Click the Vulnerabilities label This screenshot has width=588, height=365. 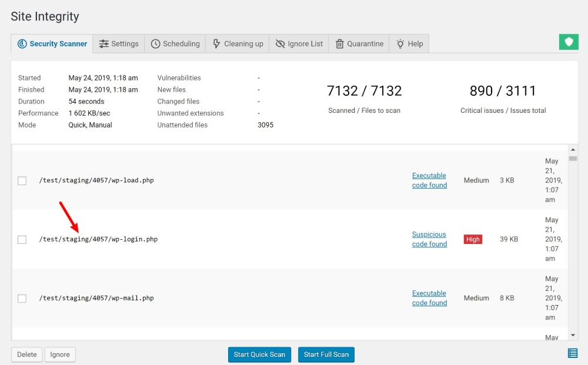[x=179, y=78]
